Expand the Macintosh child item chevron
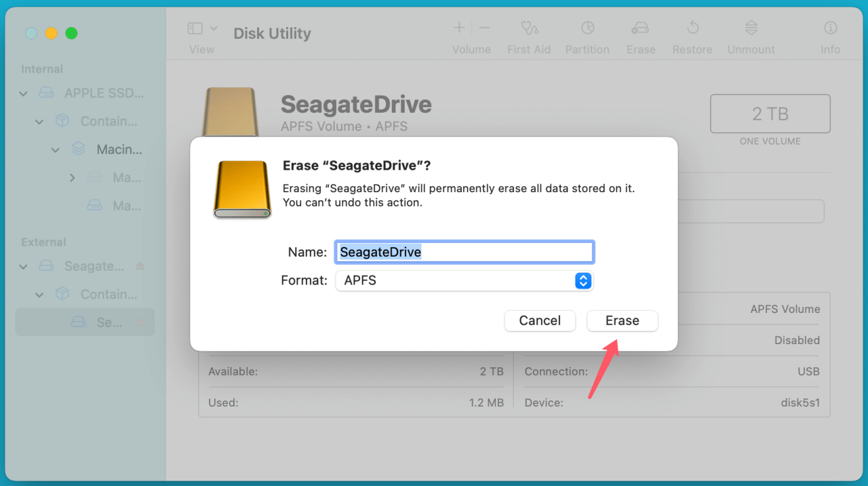The height and width of the screenshot is (486, 868). (72, 177)
